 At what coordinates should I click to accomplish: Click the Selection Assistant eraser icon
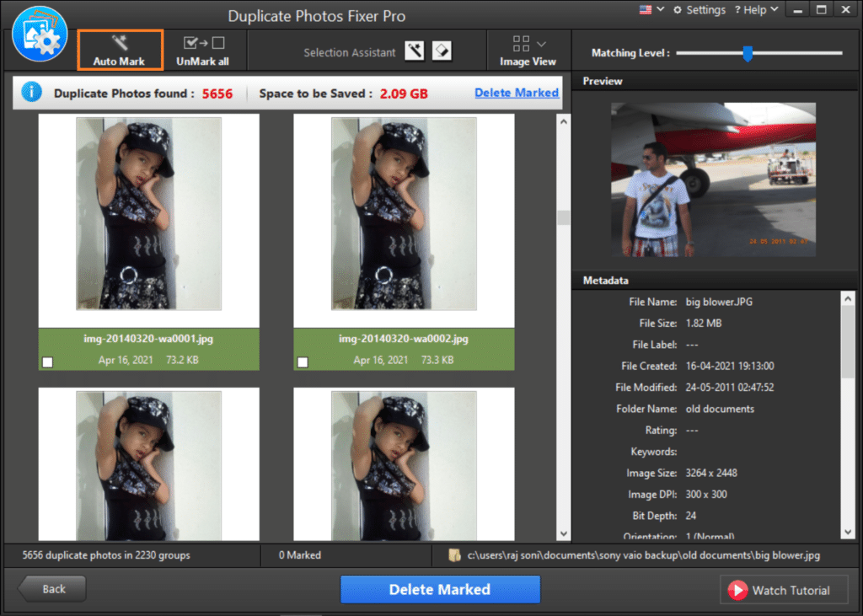[x=442, y=51]
